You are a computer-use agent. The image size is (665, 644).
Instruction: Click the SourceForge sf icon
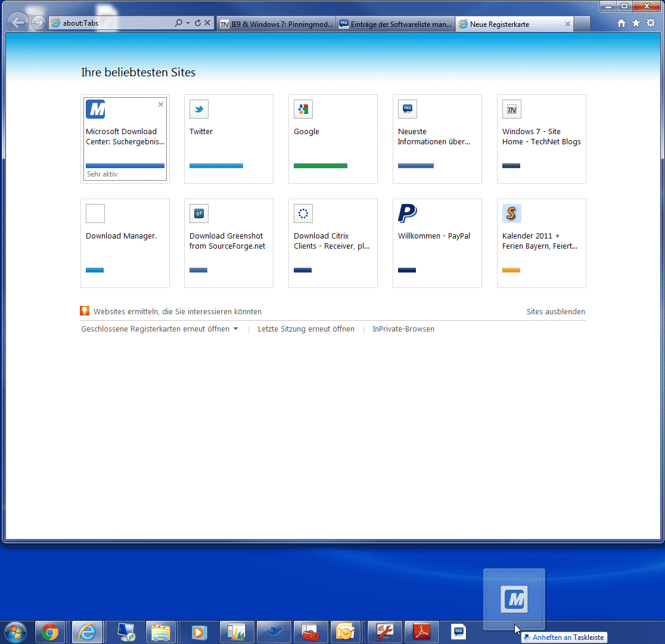click(x=199, y=213)
